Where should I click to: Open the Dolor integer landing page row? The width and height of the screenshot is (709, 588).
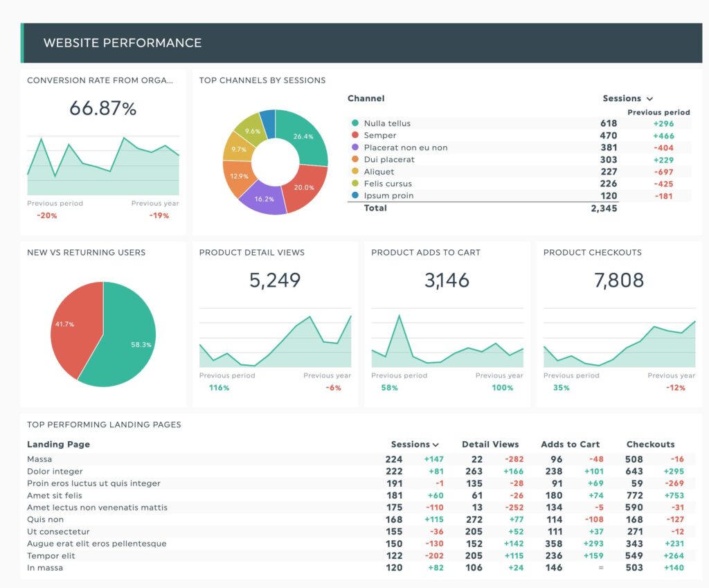click(x=355, y=472)
